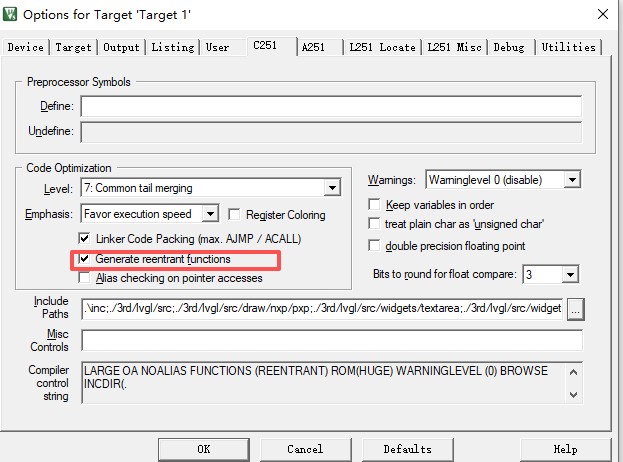This screenshot has height=462, width=623.
Task: Expand the optimization Level dropdown
Action: pos(331,188)
